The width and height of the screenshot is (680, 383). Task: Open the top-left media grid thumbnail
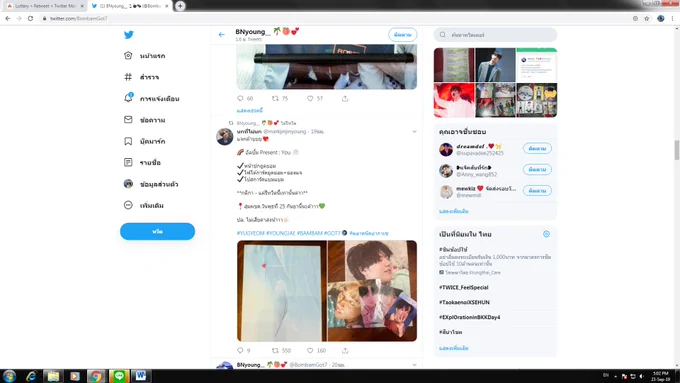[x=454, y=65]
